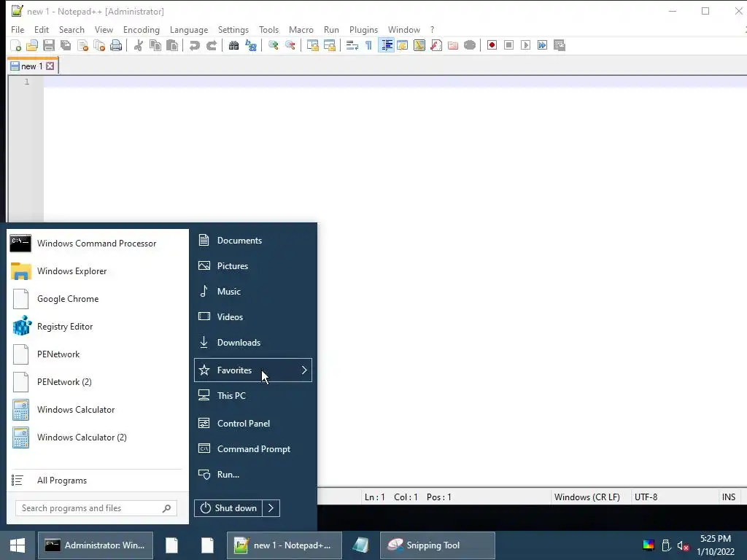Launch Registry Editor from Start menu

point(97,327)
